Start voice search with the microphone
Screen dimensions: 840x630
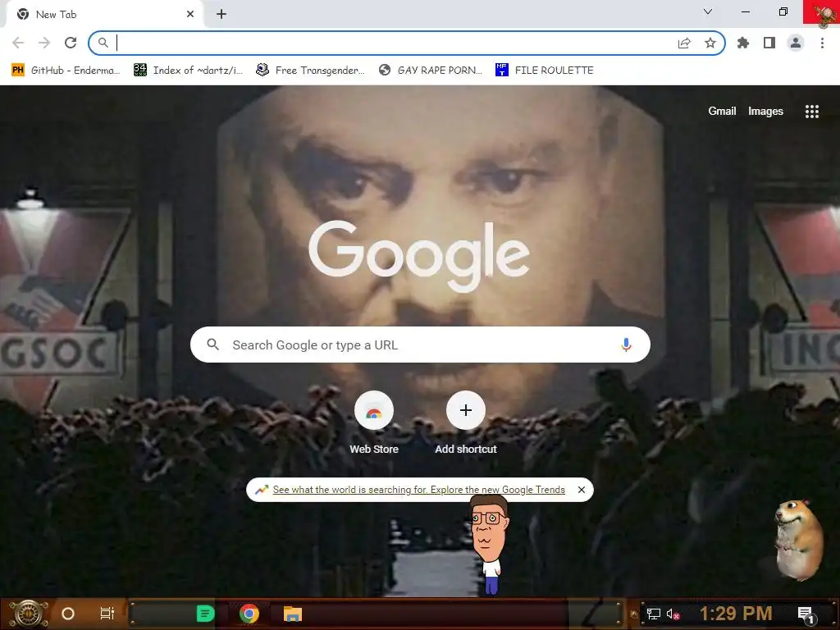click(626, 345)
